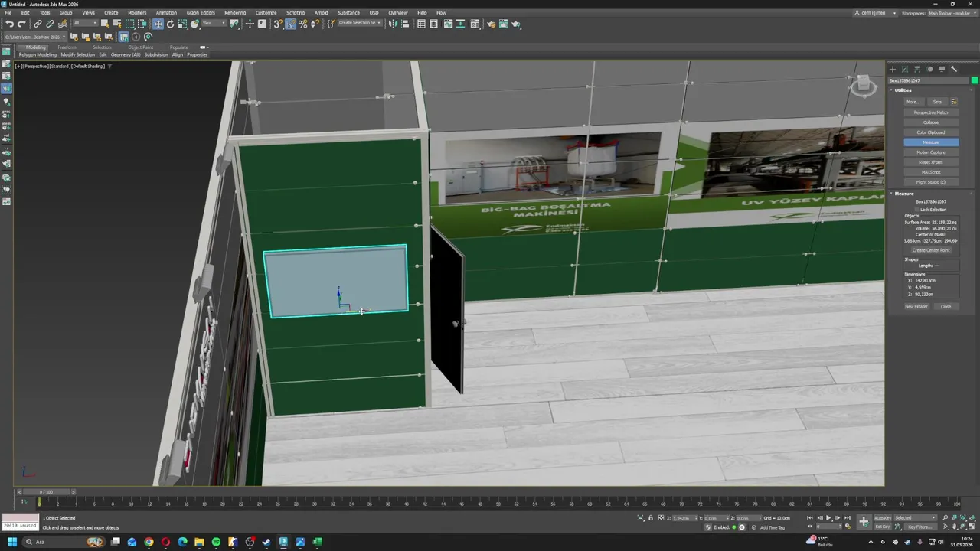This screenshot has height=551, width=980.
Task: Open the selection filter All dropdown
Action: pos(86,24)
